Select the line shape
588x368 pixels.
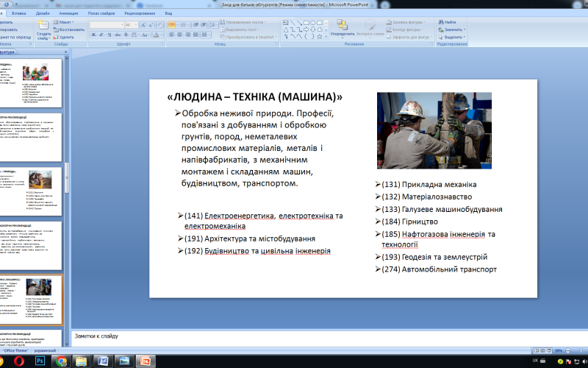[x=293, y=23]
